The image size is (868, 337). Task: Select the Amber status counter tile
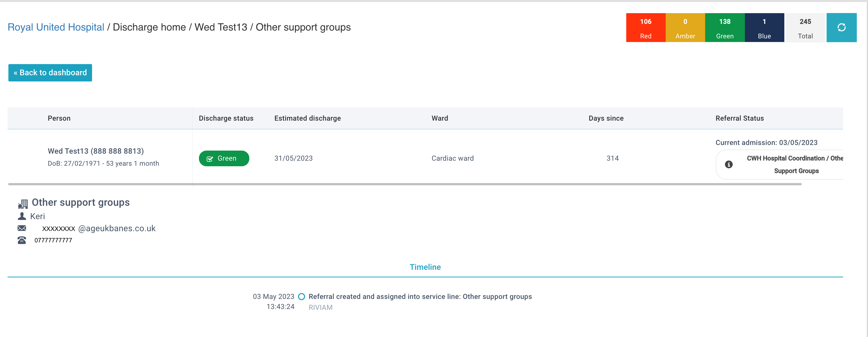click(685, 28)
